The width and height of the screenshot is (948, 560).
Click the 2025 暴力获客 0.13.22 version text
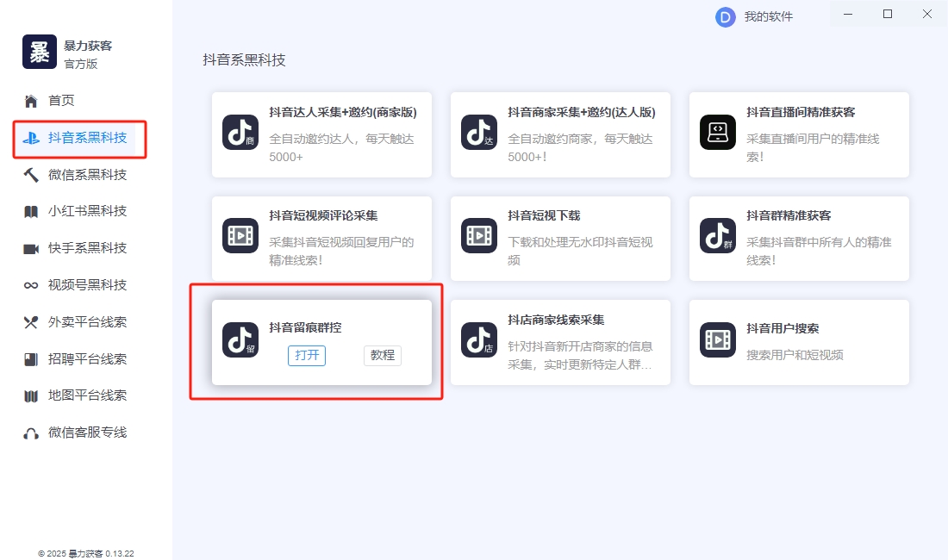(x=86, y=553)
